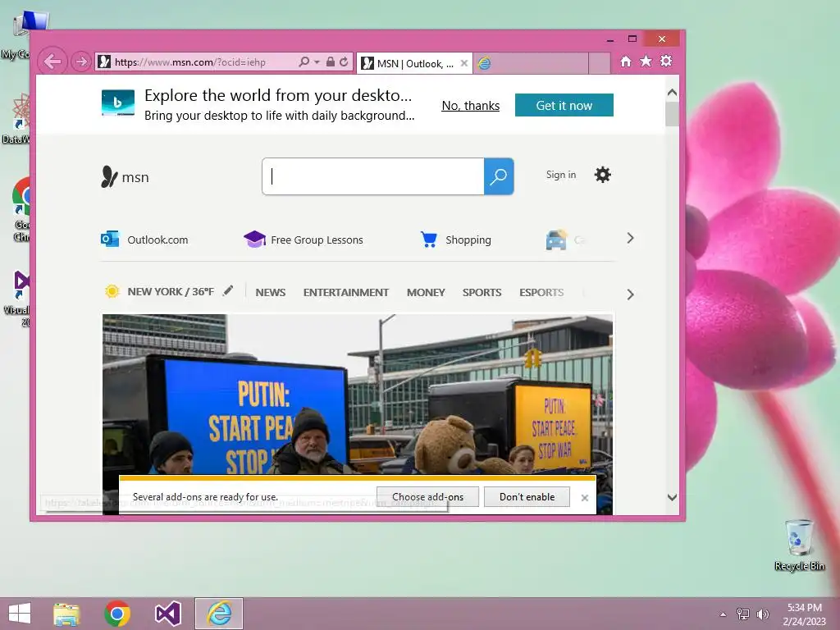Click the security lock icon in address bar
This screenshot has height=630, width=840.
pyautogui.click(x=331, y=62)
